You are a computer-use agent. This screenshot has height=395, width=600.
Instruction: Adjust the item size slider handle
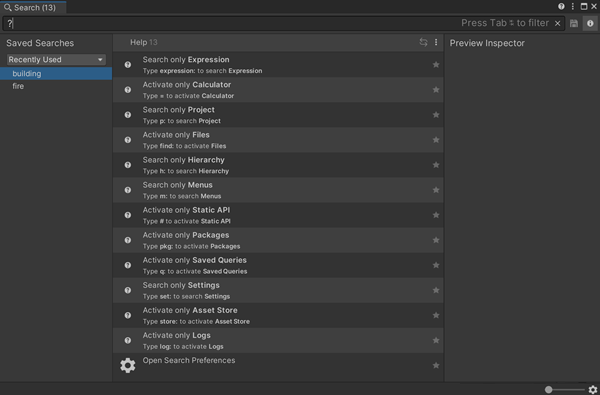pos(548,390)
